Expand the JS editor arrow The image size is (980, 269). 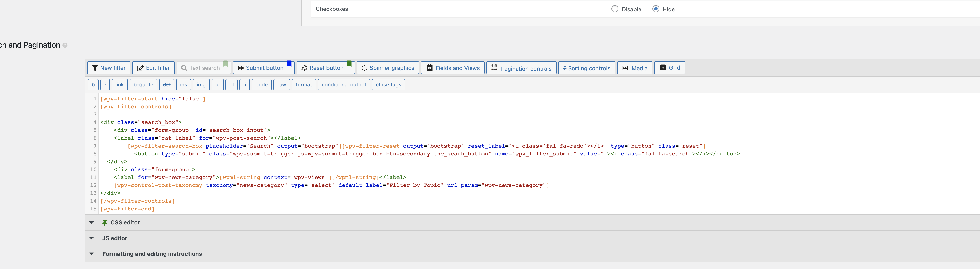[92, 238]
